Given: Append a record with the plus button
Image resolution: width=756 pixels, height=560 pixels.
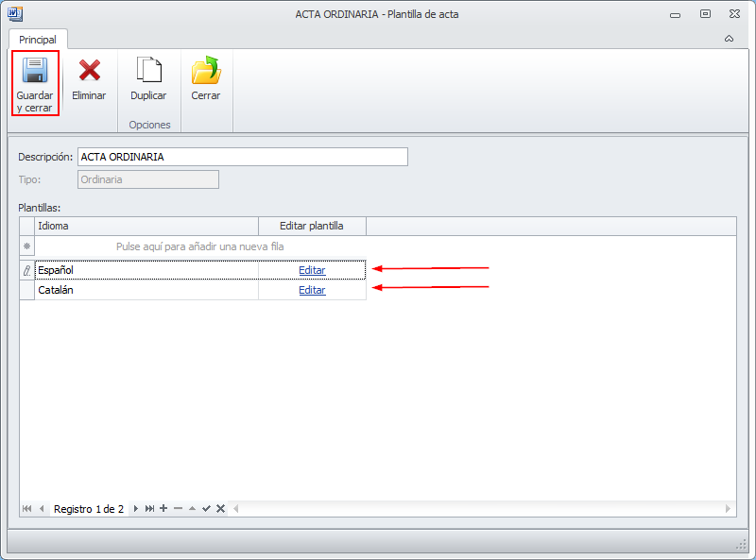Looking at the screenshot, I should (163, 508).
